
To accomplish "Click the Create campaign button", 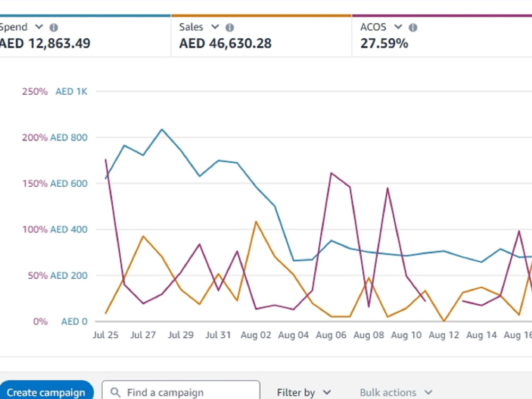I will coord(46,391).
